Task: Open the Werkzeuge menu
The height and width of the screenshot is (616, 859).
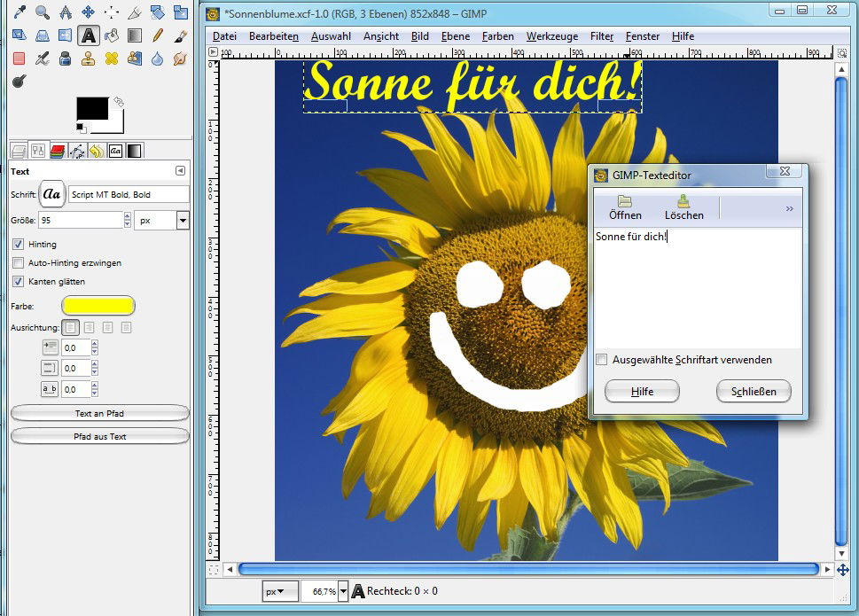Action: [x=552, y=36]
